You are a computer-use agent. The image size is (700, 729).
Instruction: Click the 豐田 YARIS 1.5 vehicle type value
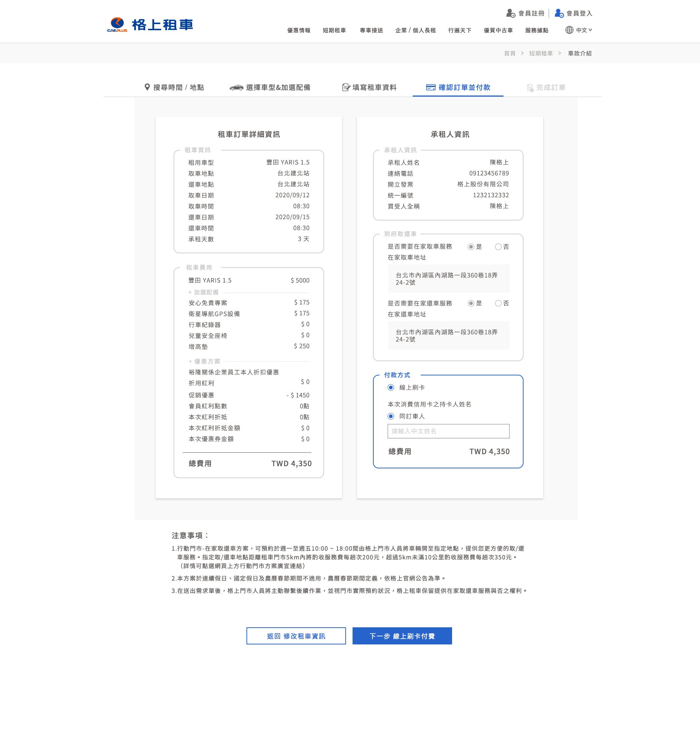[288, 163]
